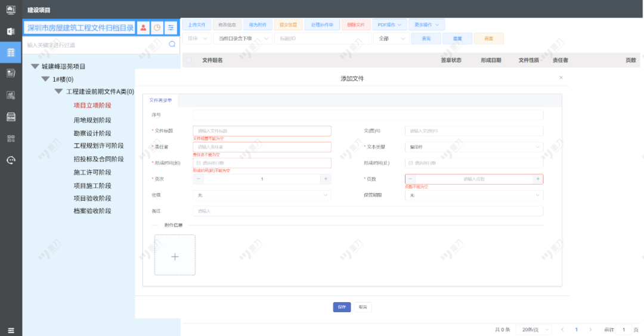Click 取消 to cancel the dialog
The width and height of the screenshot is (644, 336).
[362, 307]
